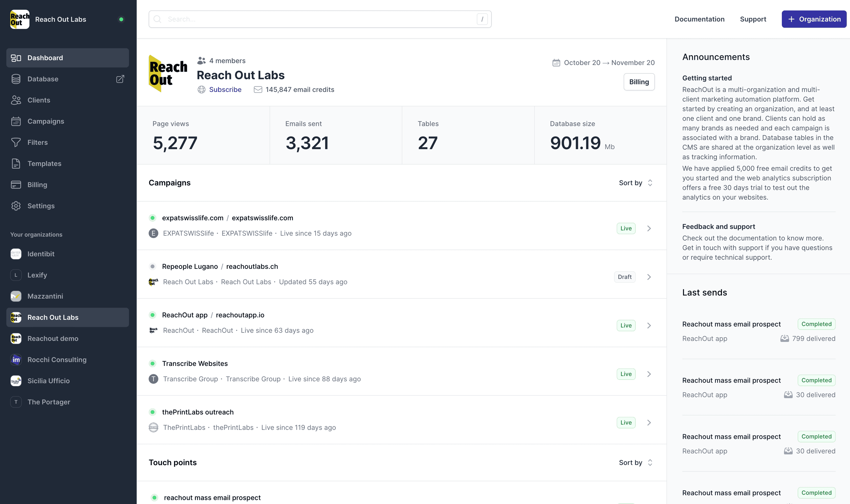Open Clients menu item
The image size is (850, 504).
click(x=67, y=100)
